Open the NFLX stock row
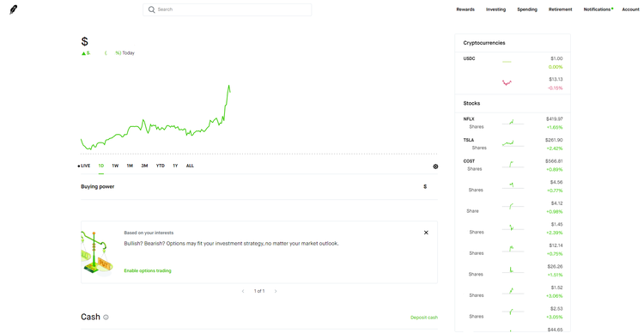Image resolution: width=644 pixels, height=333 pixels. click(513, 124)
